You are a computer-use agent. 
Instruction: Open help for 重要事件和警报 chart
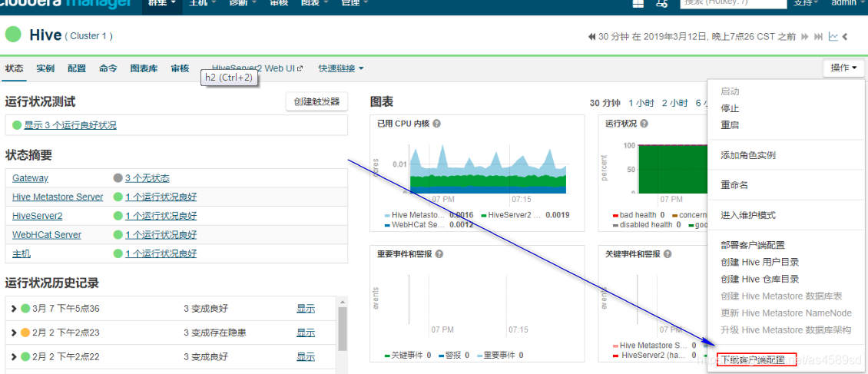click(x=439, y=254)
